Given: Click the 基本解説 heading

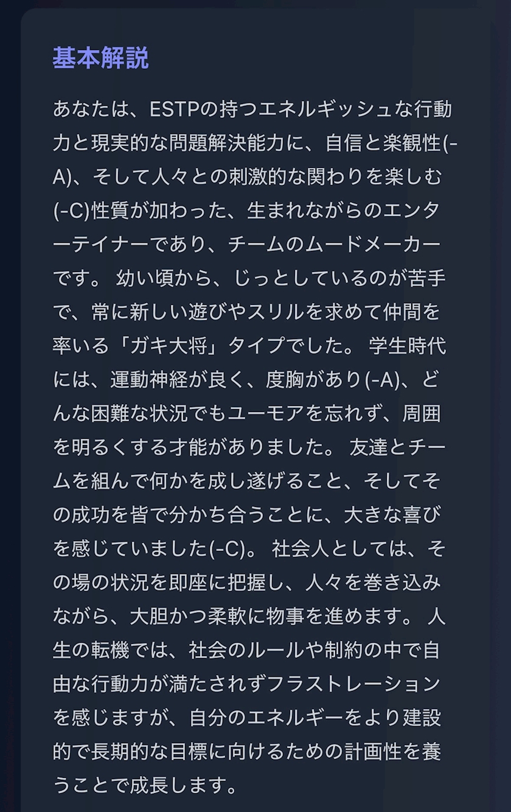Looking at the screenshot, I should [100, 58].
